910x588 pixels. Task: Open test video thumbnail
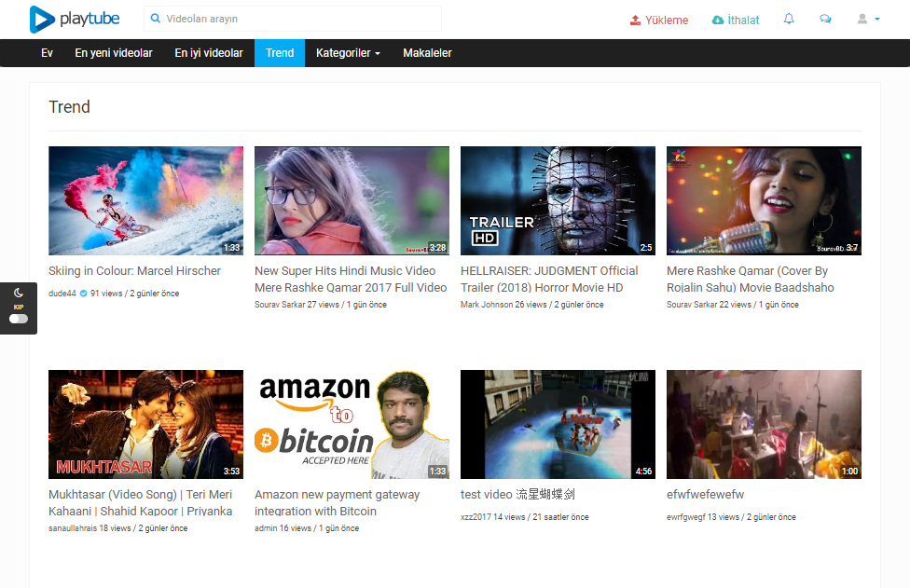coord(558,425)
